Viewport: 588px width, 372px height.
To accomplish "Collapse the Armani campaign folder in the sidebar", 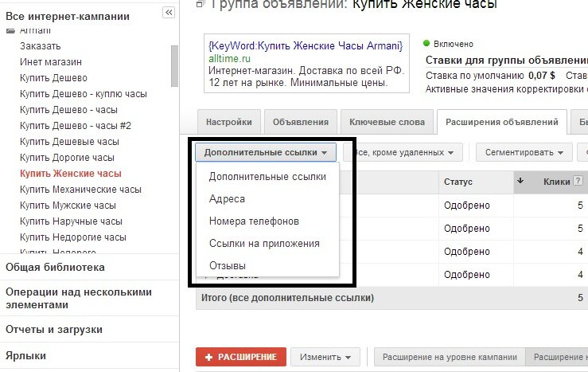I will coord(10,30).
